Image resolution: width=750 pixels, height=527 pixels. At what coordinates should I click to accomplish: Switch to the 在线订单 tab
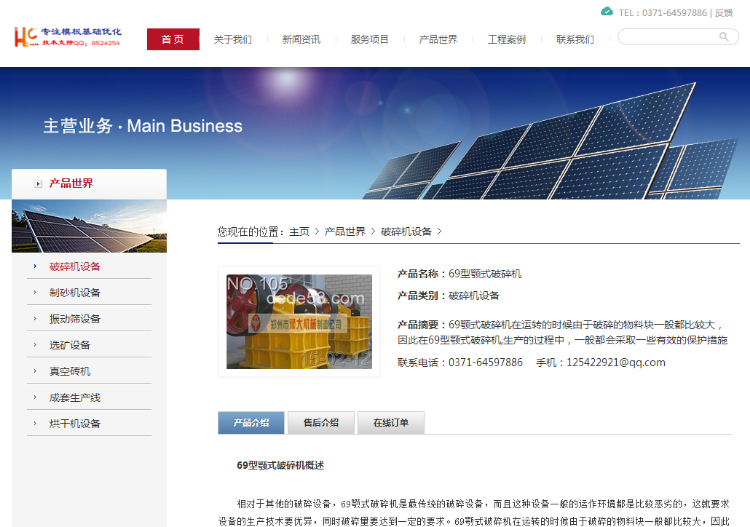(391, 423)
